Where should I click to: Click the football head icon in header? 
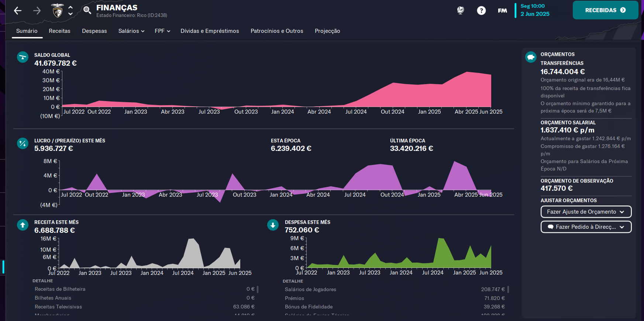point(461,10)
